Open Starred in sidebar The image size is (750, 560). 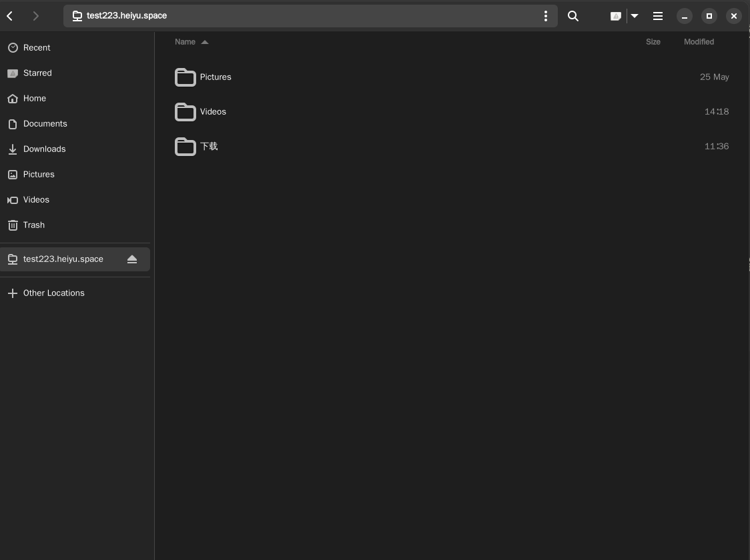point(75,73)
